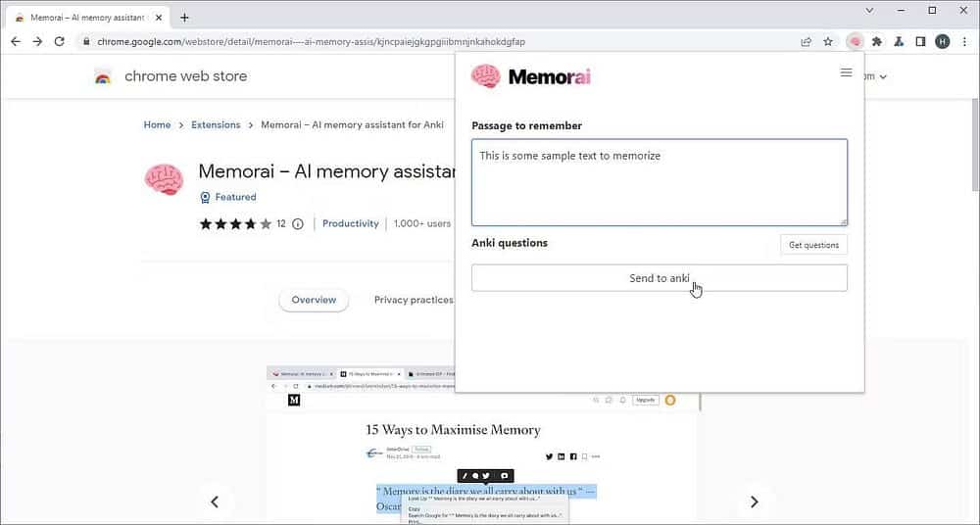The height and width of the screenshot is (525, 980).
Task: Show the next screenshot in carousel
Action: (754, 501)
